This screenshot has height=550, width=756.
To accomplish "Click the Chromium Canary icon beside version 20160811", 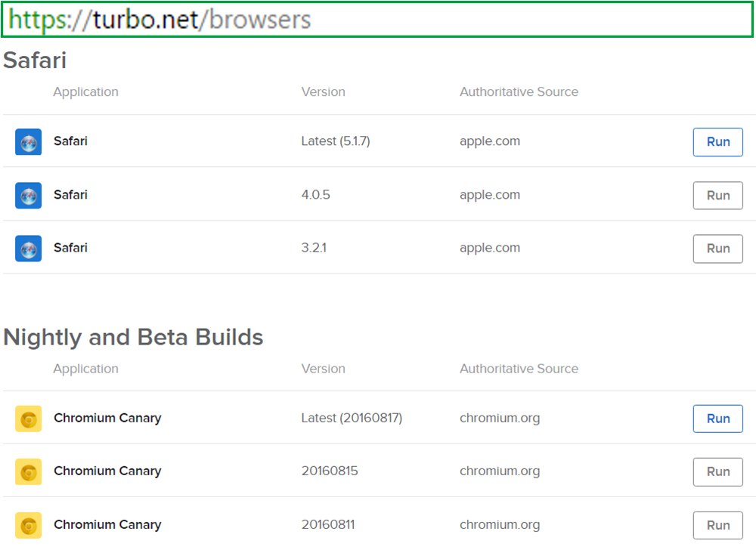I will 28,524.
